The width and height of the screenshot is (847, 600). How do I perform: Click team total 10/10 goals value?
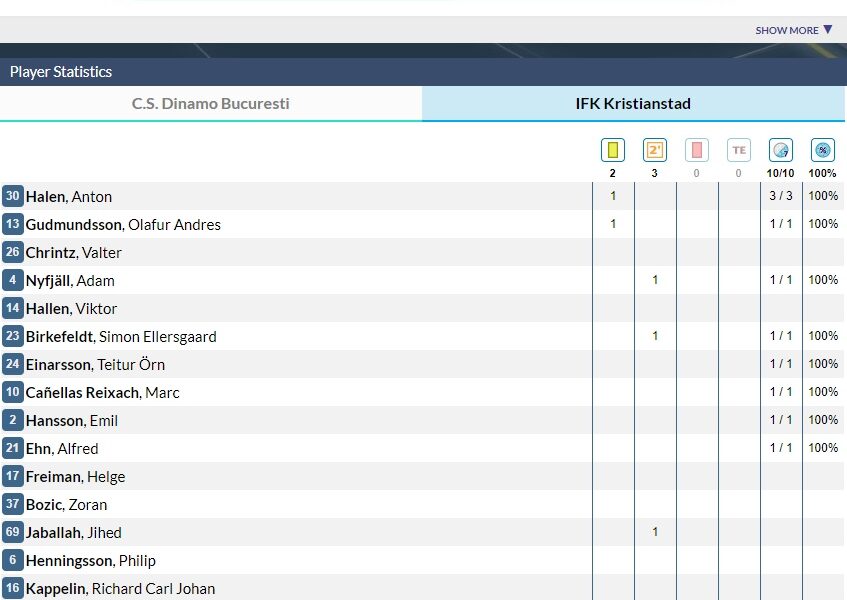pyautogui.click(x=781, y=173)
